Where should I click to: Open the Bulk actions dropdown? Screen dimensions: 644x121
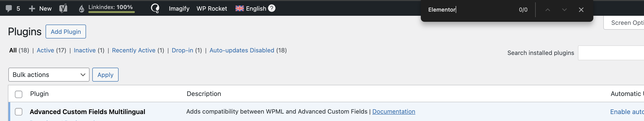click(49, 75)
